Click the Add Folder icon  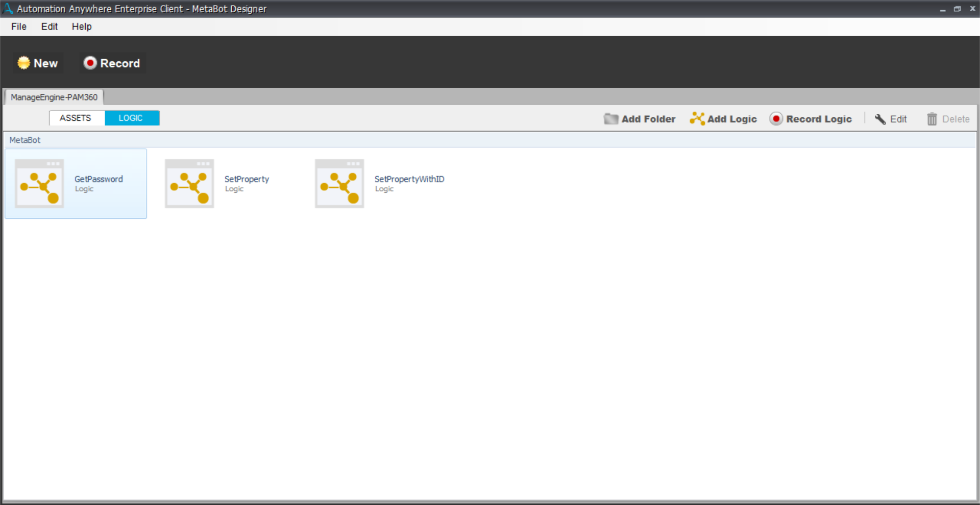point(611,119)
